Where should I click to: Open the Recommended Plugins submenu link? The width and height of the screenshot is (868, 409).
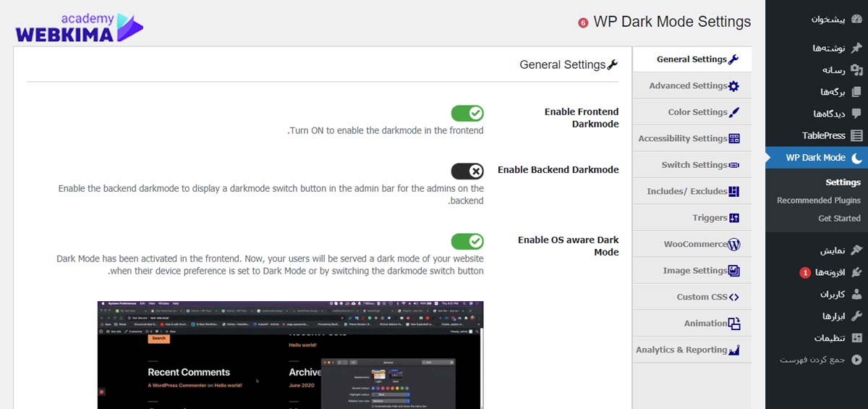tap(819, 201)
